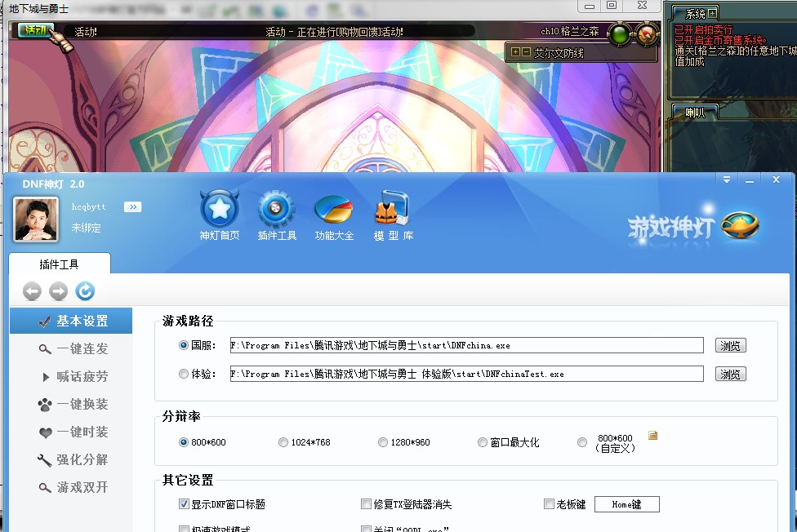This screenshot has width=797, height=532.
Task: Open the 系统 chat tab in game
Action: coord(696,13)
